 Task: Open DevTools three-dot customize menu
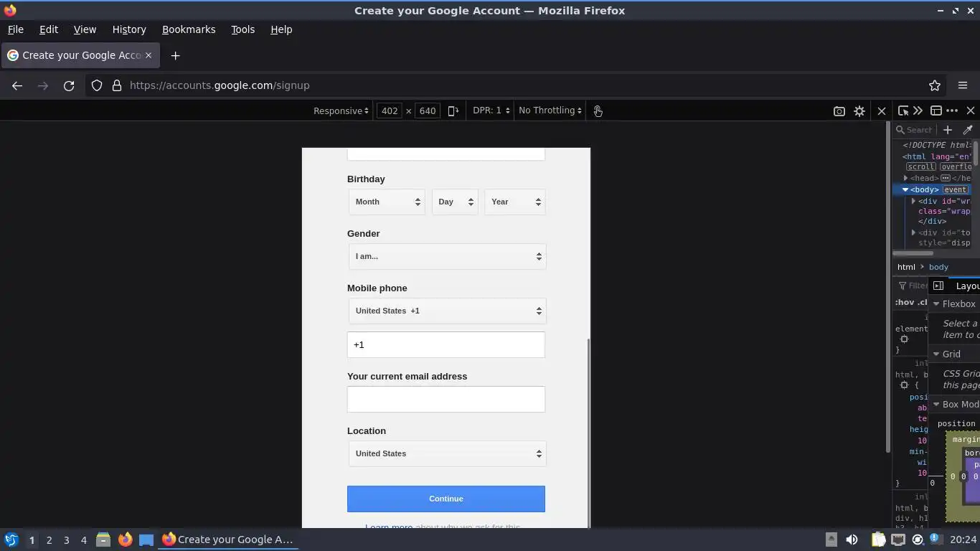[952, 110]
